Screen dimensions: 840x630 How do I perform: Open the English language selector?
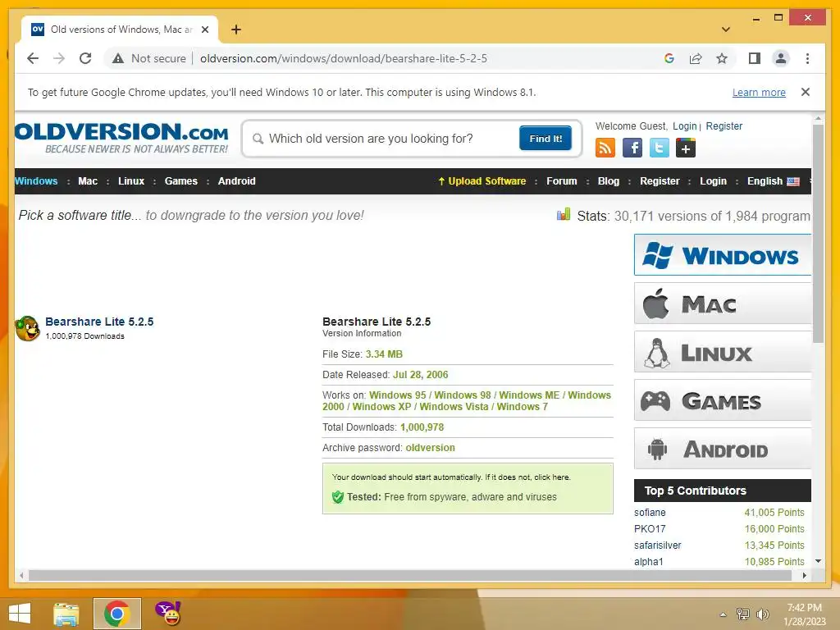coord(773,181)
